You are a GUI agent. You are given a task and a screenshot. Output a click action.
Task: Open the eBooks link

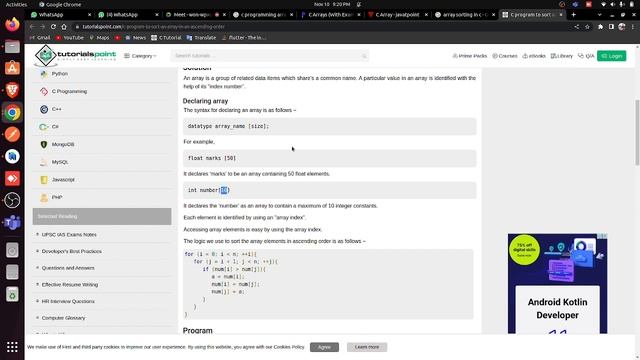pos(534,56)
